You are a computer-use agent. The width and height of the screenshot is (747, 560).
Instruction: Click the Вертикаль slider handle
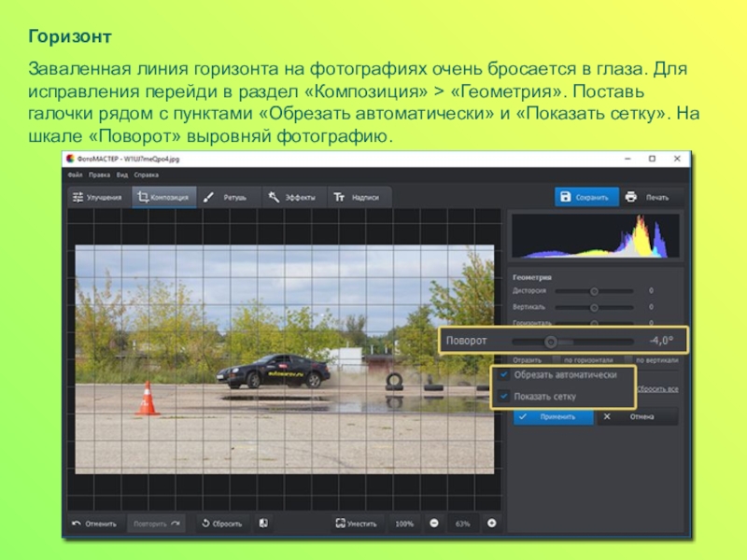(594, 308)
